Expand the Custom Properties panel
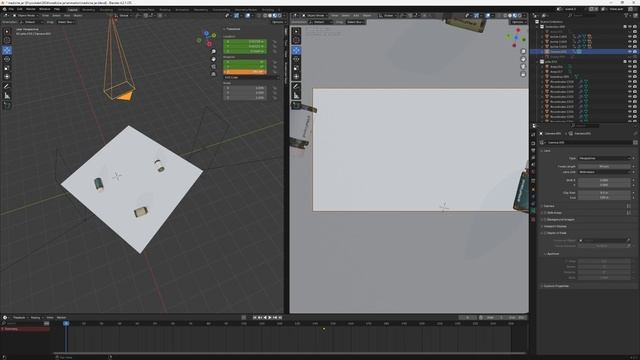The image size is (640, 360). [556, 286]
